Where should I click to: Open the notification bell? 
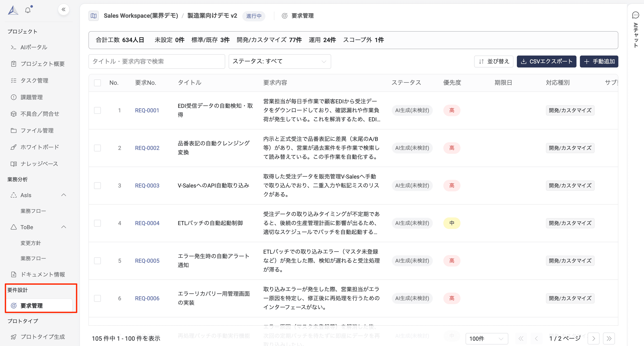click(x=28, y=10)
